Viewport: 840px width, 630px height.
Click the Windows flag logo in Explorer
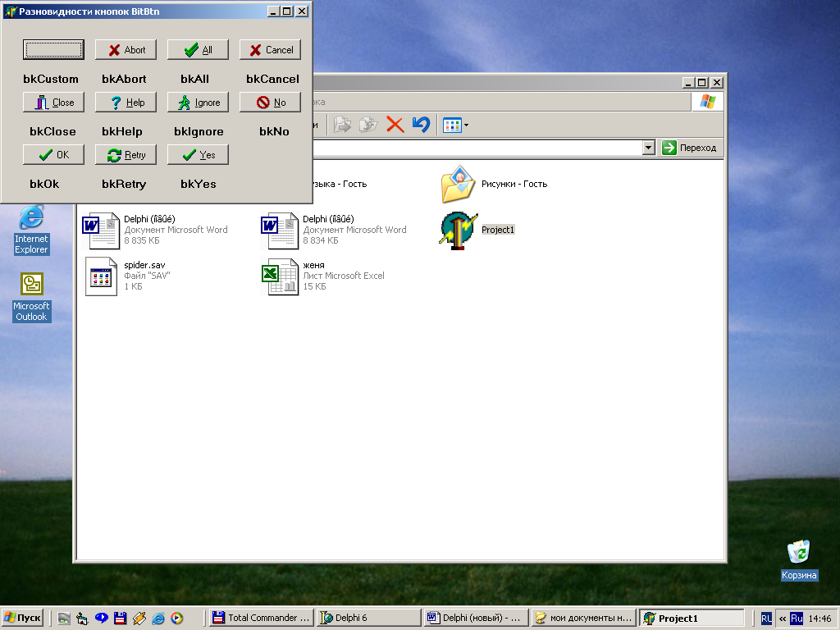708,101
